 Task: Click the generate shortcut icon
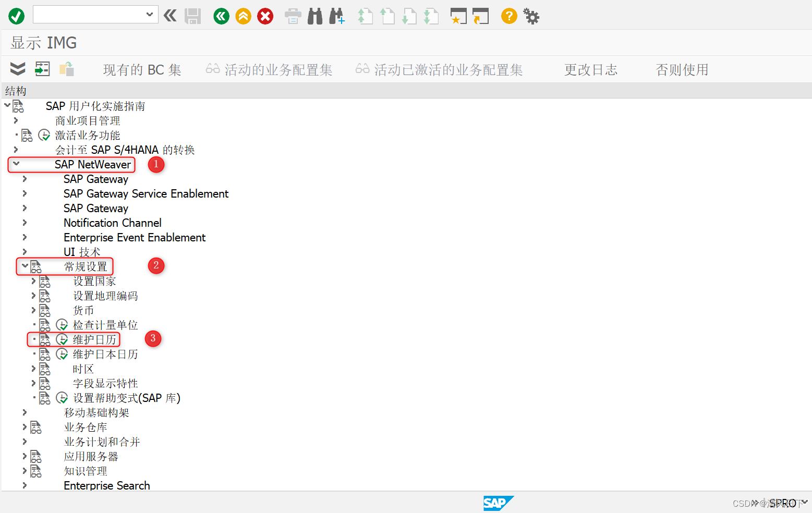(480, 16)
